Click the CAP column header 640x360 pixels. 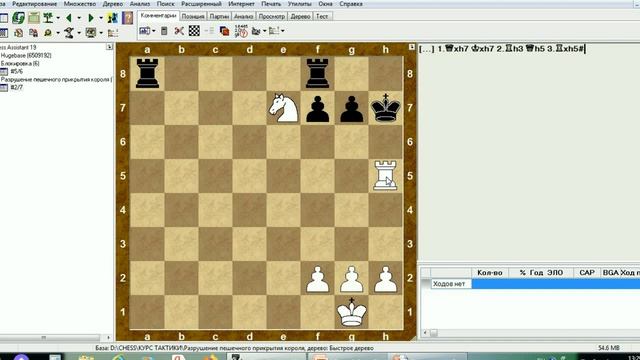click(x=587, y=273)
